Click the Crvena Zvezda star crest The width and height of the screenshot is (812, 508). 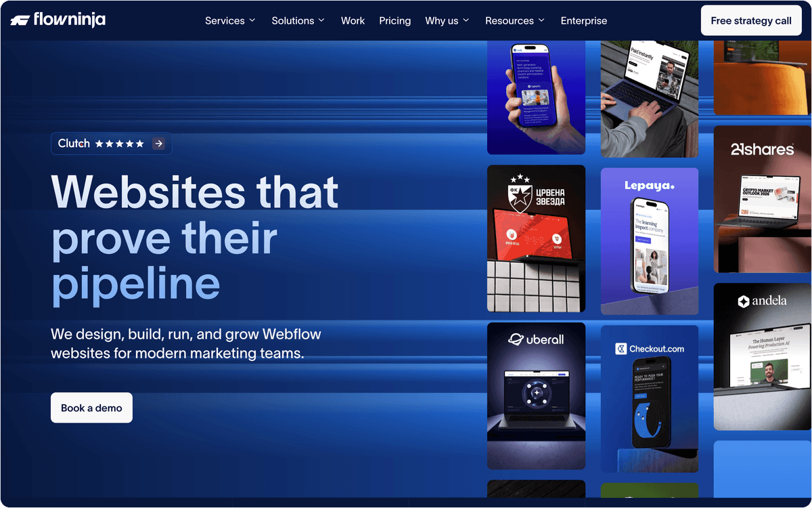click(520, 195)
